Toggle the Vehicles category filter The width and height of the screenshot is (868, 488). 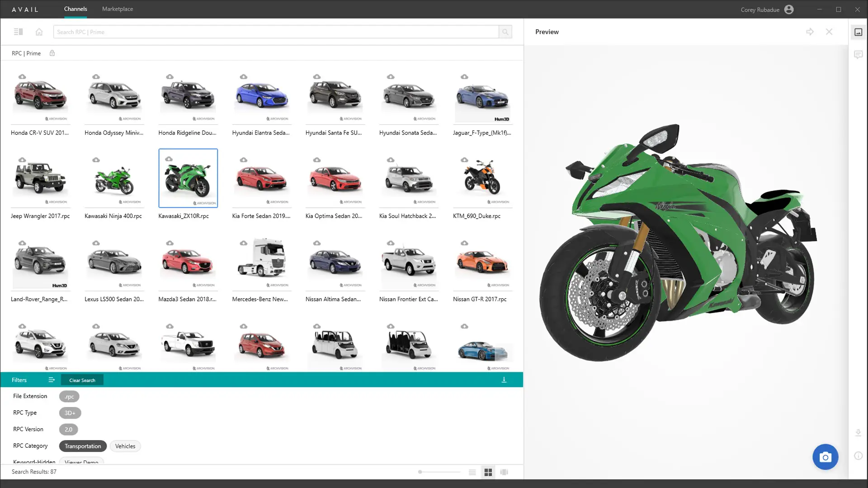(x=125, y=446)
